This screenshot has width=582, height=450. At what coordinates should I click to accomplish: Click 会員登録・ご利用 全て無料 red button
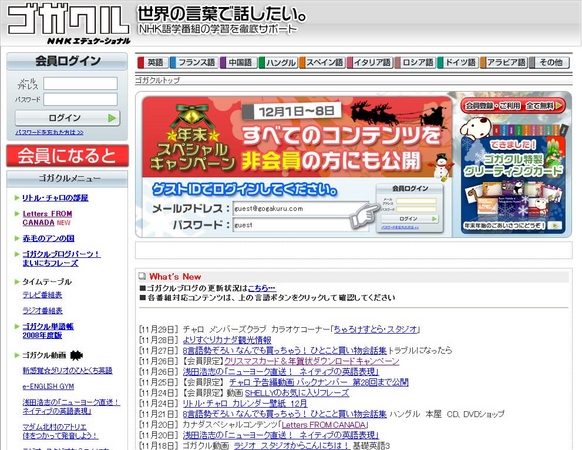(513, 106)
